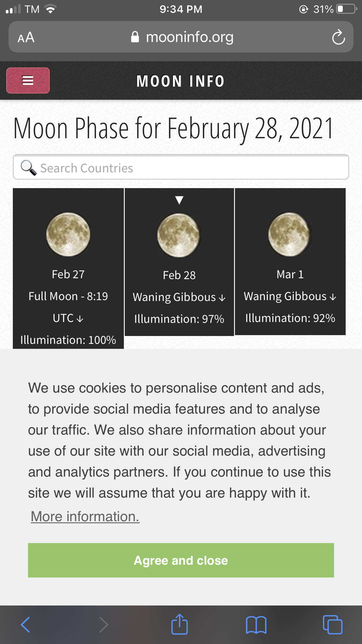Tap the Safari reload page icon

coord(338,37)
